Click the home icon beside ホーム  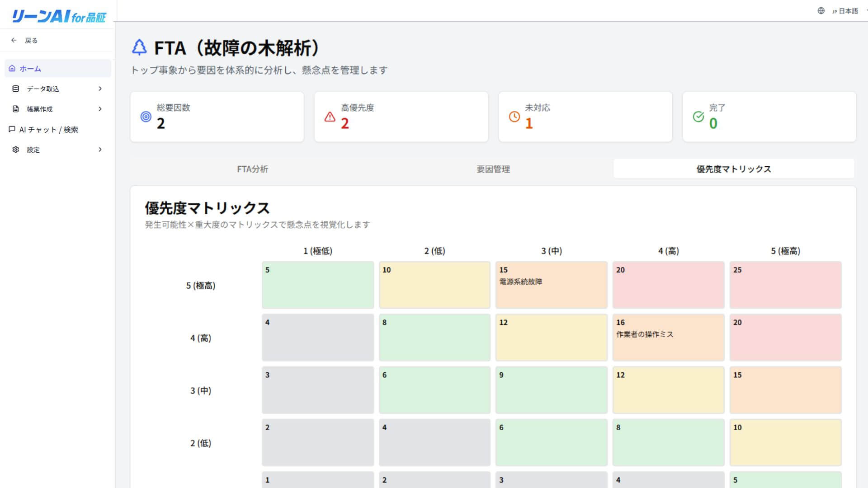click(12, 68)
